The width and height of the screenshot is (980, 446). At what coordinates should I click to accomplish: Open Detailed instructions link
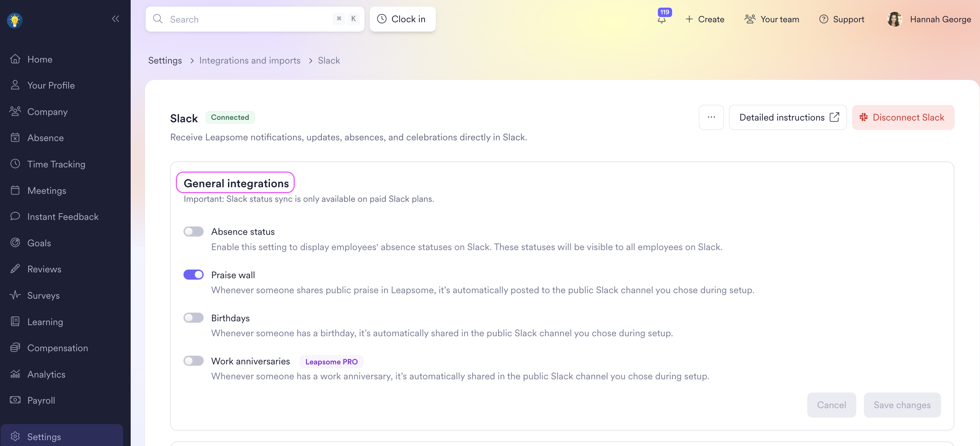click(x=787, y=117)
